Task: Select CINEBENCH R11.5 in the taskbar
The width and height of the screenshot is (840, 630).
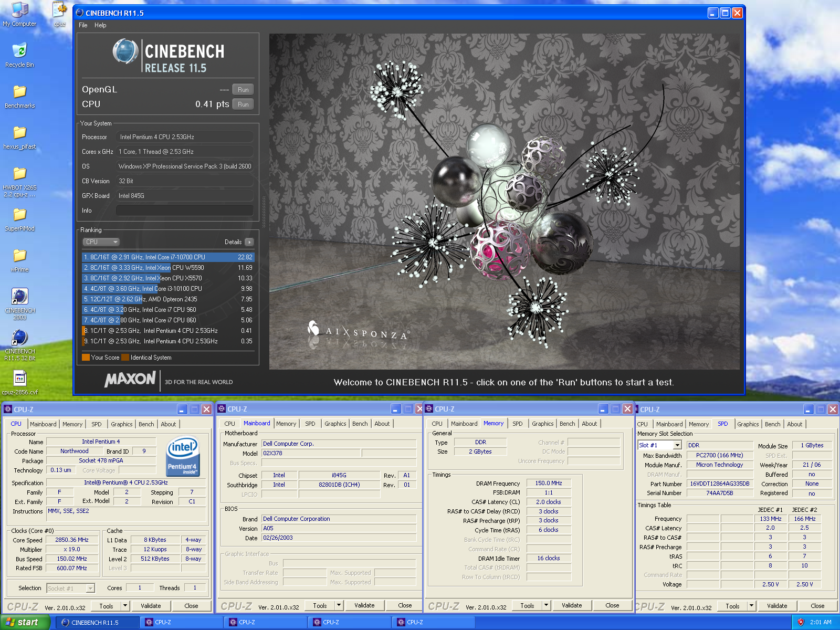Action: tap(97, 622)
